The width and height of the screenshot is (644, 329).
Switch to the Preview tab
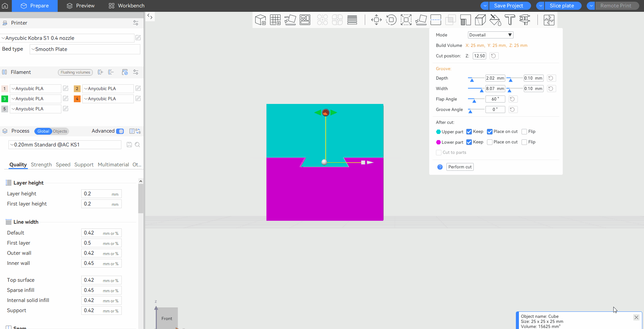click(x=81, y=6)
